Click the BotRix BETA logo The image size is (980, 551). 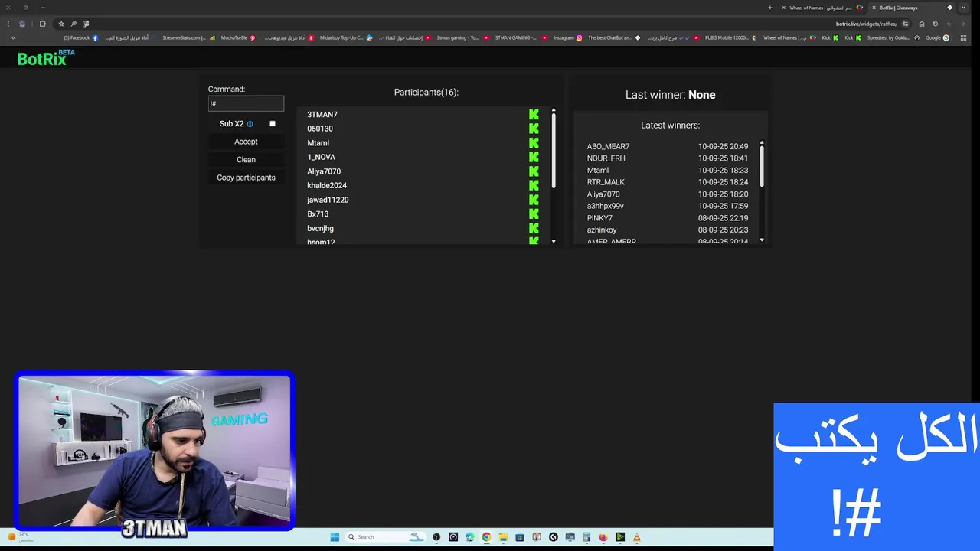(x=46, y=58)
